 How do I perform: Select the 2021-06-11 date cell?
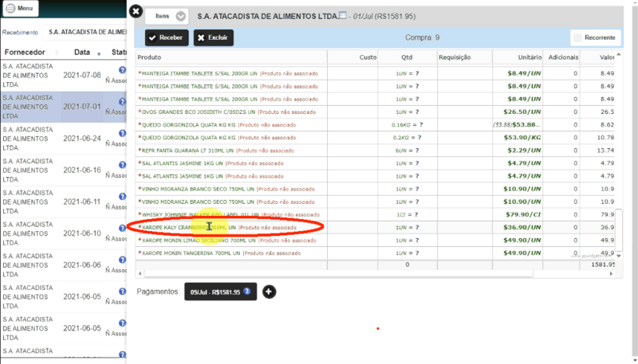[x=82, y=202]
